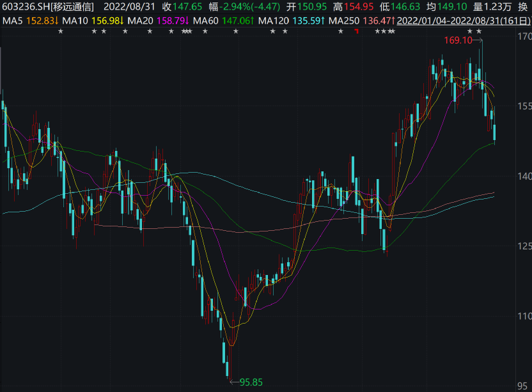Click the leftmost star event marker
Image resolution: width=532 pixels, height=392 pixels.
click(60, 31)
